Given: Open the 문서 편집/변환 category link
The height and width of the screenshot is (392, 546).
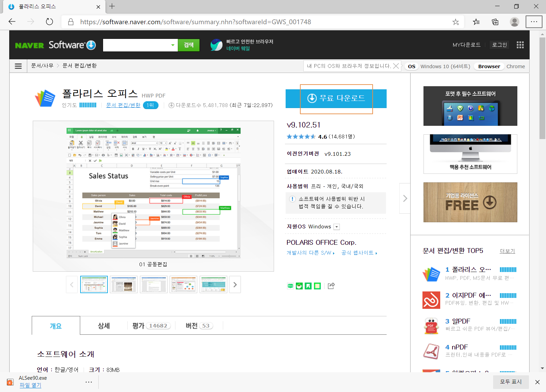Looking at the screenshot, I should (123, 105).
